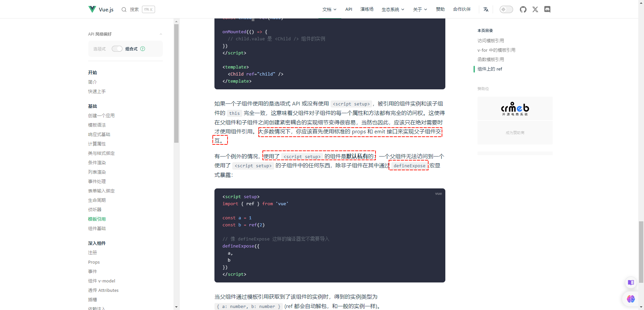The height and width of the screenshot is (310, 644).
Task: Expand the 文档 dropdown menu
Action: coord(329,9)
